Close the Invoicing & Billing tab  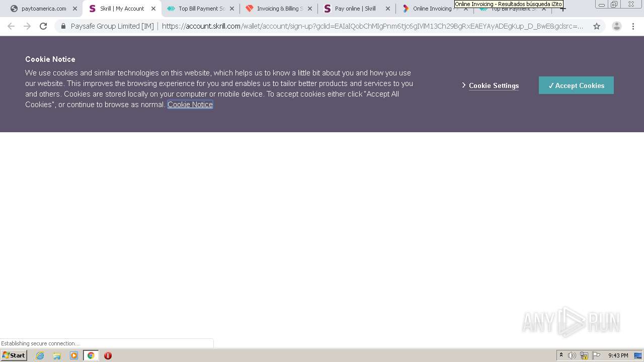click(x=310, y=9)
